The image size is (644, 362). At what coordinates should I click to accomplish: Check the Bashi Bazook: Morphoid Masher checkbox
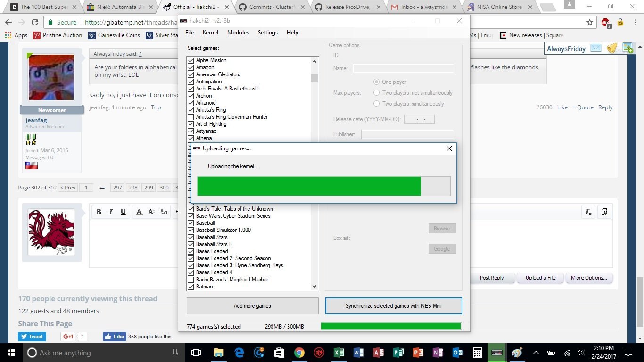pos(190,280)
